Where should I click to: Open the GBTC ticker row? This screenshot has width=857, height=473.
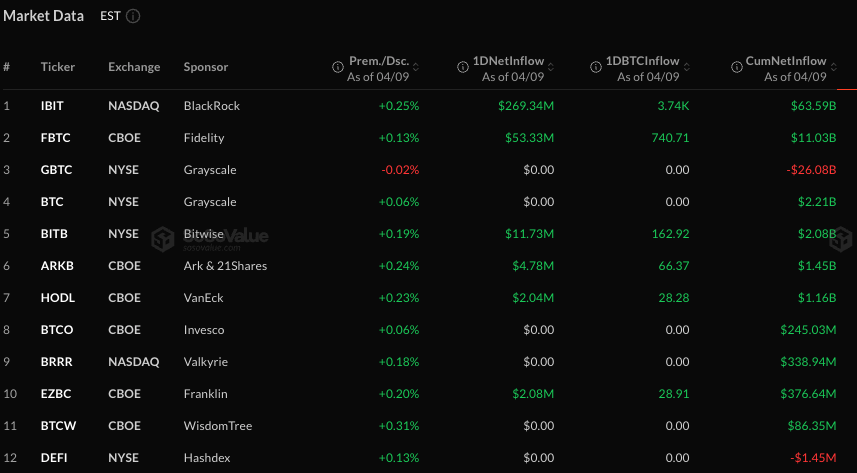pyautogui.click(x=56, y=170)
